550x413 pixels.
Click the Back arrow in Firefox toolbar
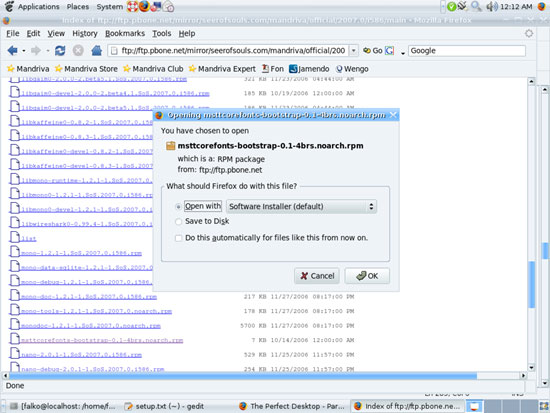coord(12,51)
